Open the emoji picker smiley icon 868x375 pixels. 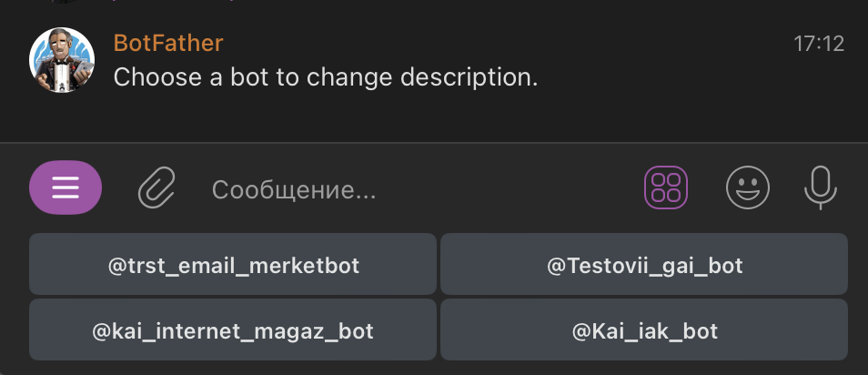click(747, 188)
